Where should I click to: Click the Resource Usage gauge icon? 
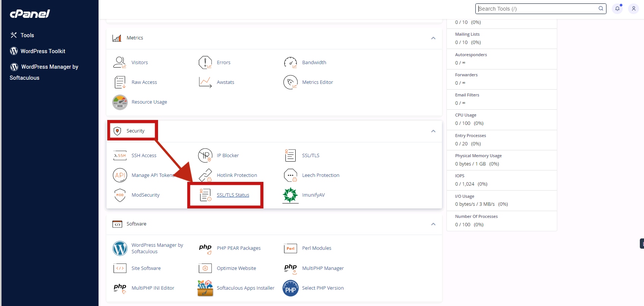120,102
